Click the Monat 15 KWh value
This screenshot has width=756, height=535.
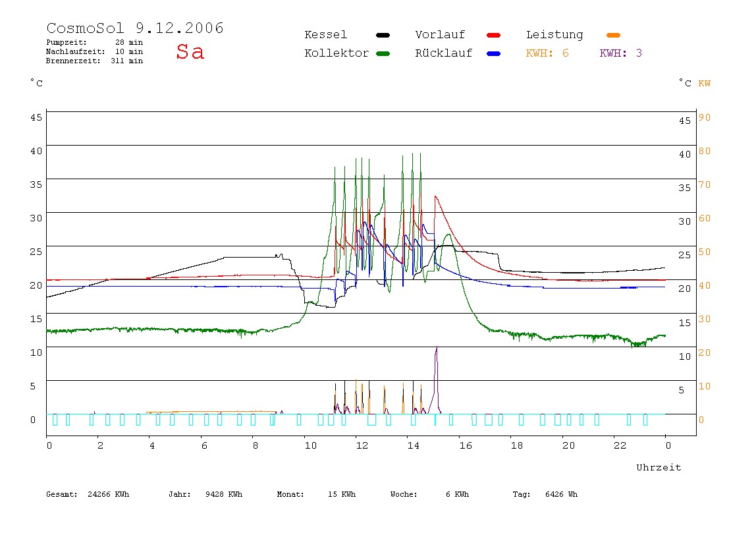click(342, 494)
